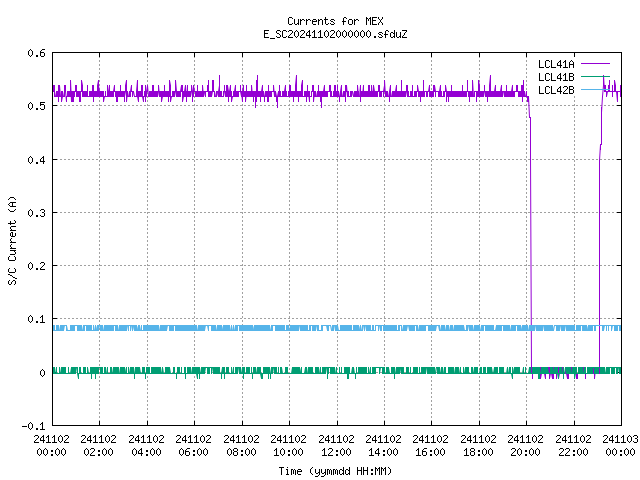Click the LCL41B legend label
Image resolution: width=640 pixels, height=480 pixels.
556,77
